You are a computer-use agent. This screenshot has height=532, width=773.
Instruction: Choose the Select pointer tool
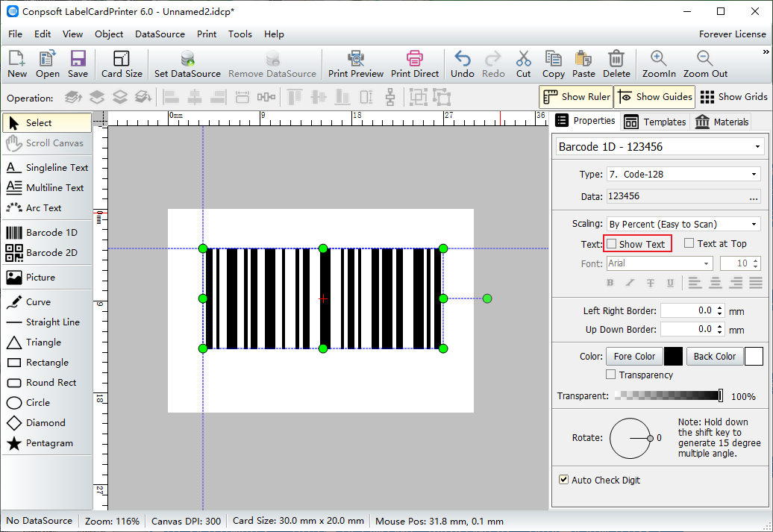pos(47,123)
